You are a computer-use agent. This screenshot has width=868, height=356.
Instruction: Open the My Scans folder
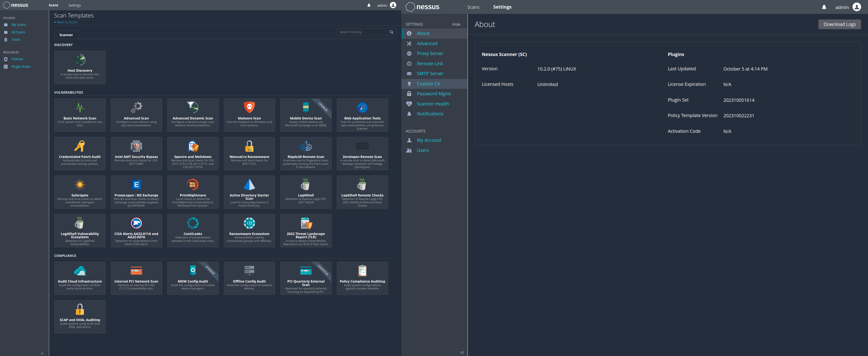click(x=18, y=25)
